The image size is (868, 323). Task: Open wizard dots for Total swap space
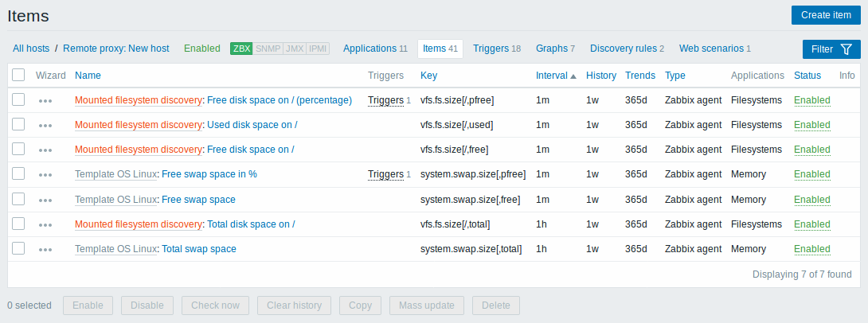coord(45,250)
